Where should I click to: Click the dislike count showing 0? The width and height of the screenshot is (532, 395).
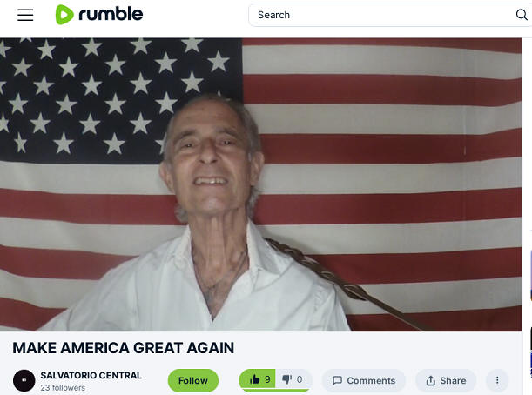pos(300,379)
